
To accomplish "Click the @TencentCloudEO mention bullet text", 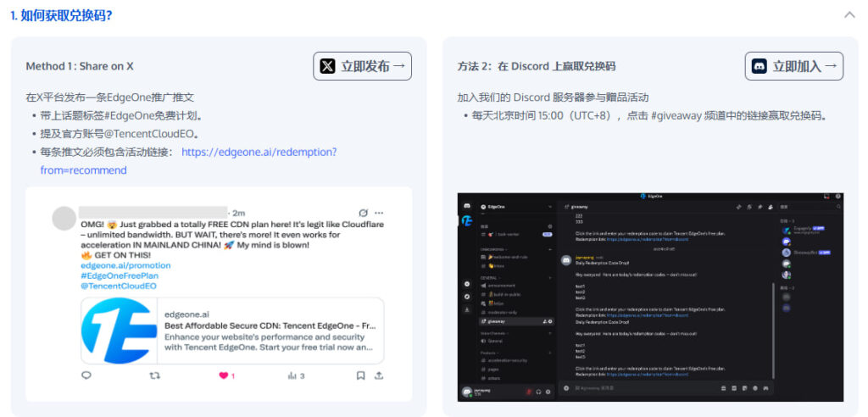I will [120, 134].
